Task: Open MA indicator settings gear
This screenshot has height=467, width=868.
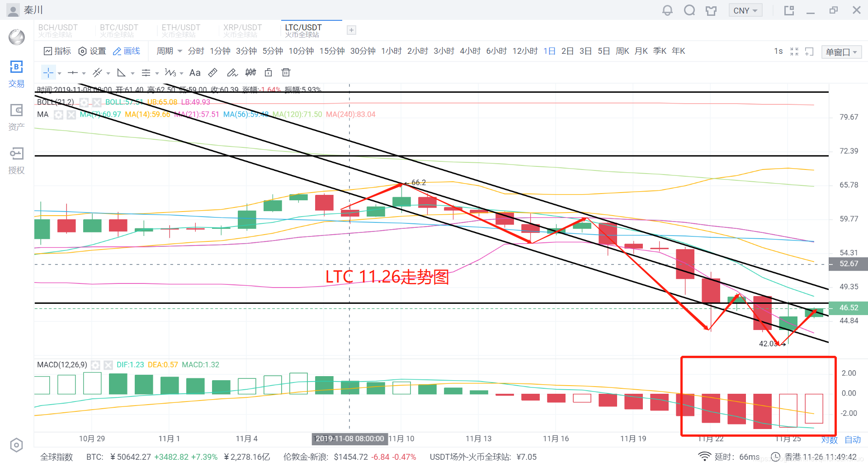Action: click(58, 115)
